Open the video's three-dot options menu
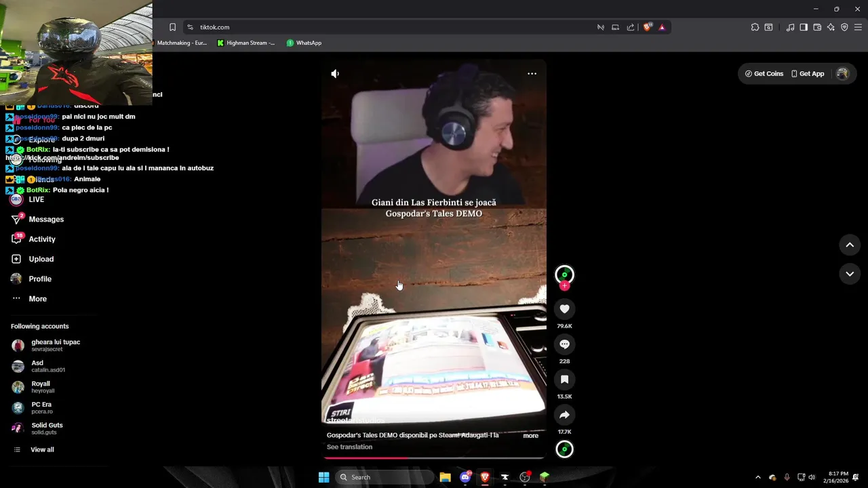868x488 pixels. pos(532,73)
